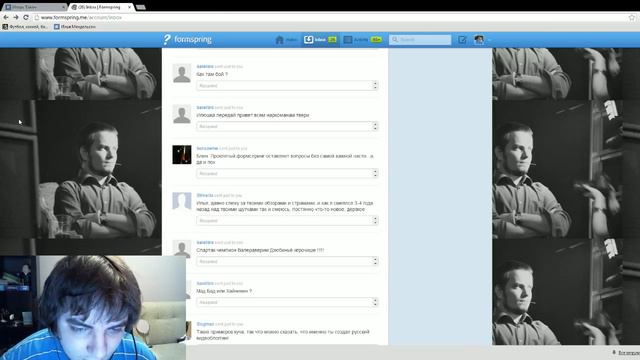Respond to the 'Спартак чемпион' question

[287, 261]
